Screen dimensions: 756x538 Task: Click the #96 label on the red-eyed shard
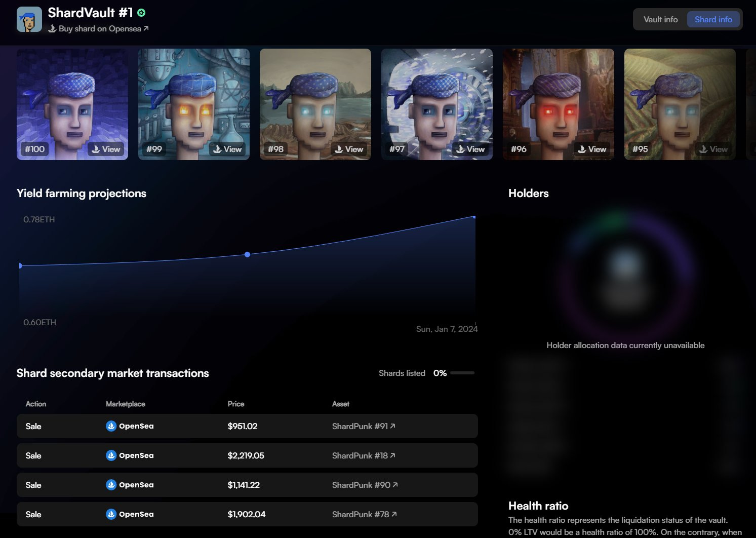point(519,149)
